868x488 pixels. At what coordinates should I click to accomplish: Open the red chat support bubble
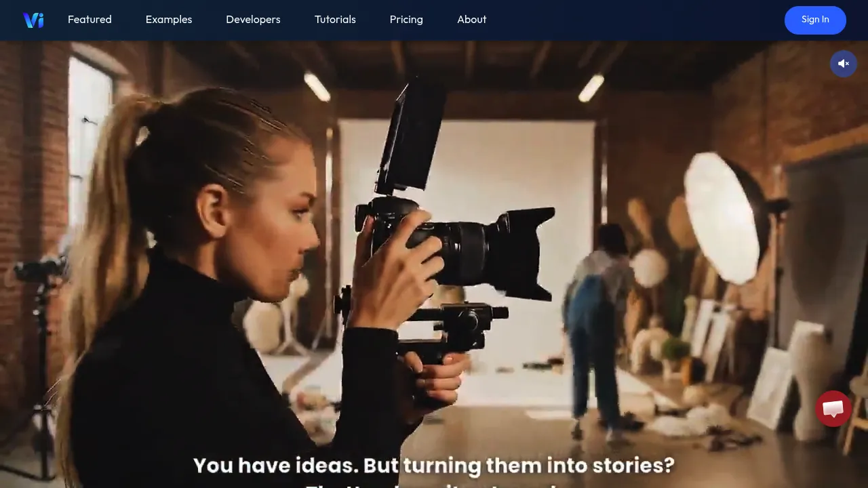coord(833,409)
